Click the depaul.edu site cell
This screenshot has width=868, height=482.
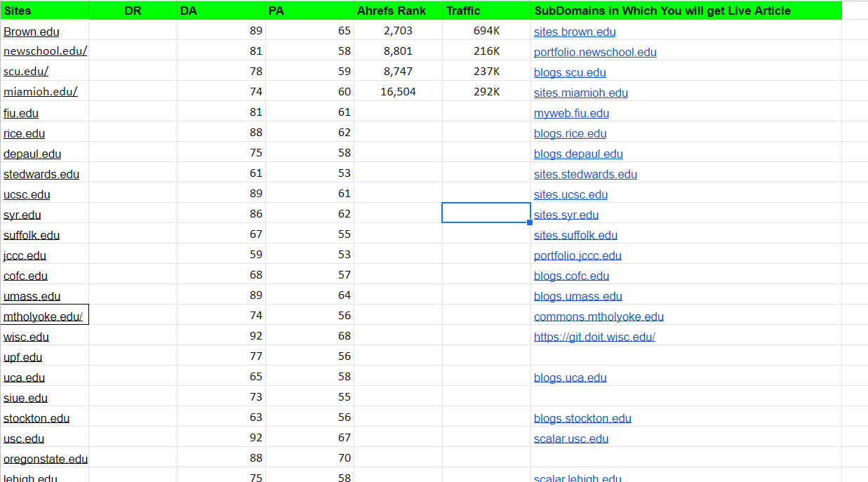tap(45, 154)
